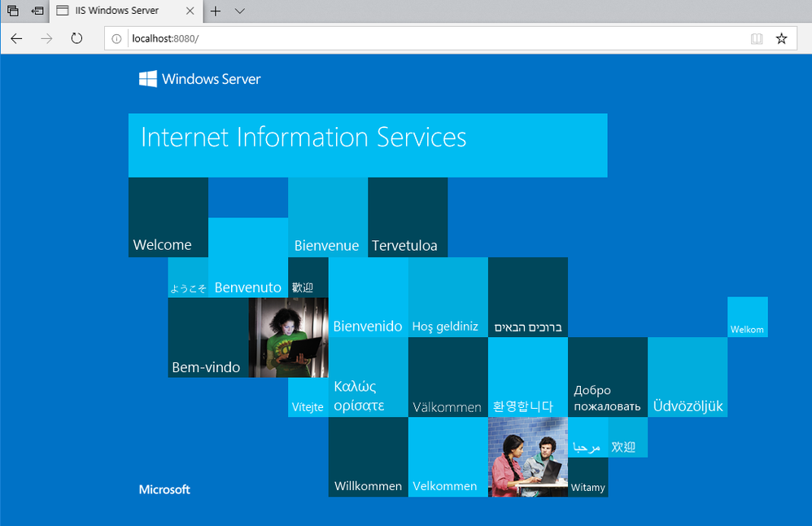Click the Tervetuloa tile
Screen dimensions: 812x526
[x=408, y=217]
